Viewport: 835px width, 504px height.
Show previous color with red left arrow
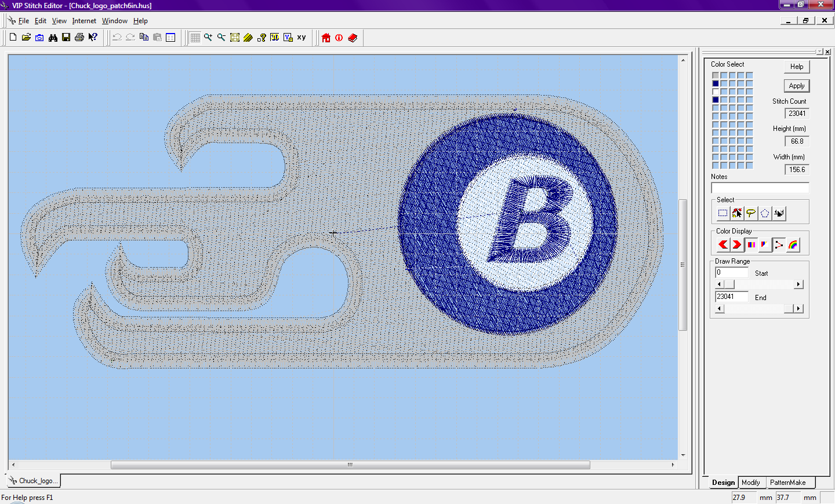pyautogui.click(x=723, y=244)
